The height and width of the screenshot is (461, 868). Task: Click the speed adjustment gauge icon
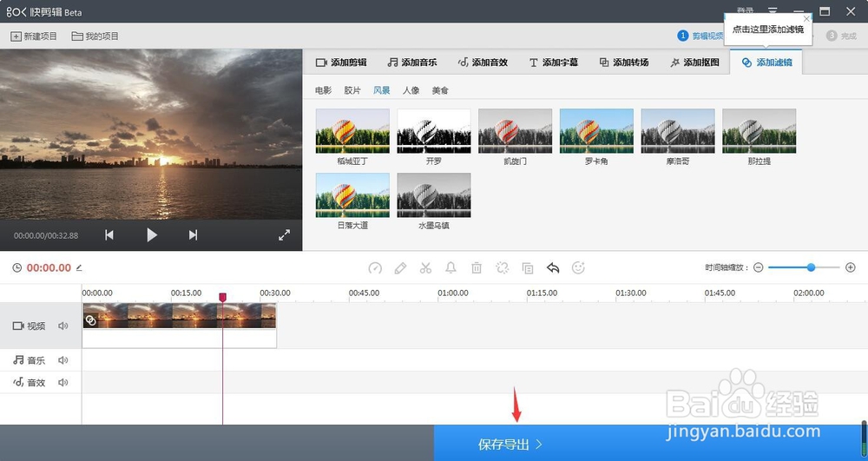click(375, 268)
